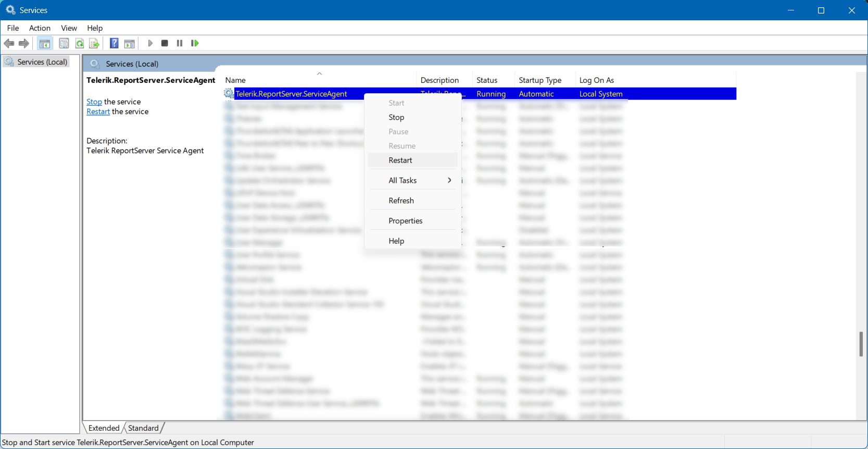
Task: Click the Export List toolbar icon
Action: point(94,43)
